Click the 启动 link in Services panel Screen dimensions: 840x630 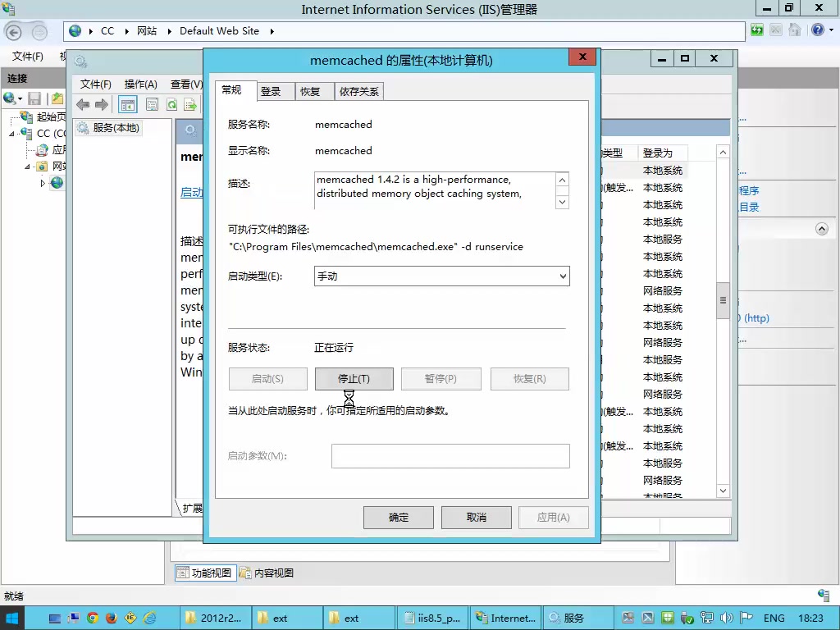tap(191, 192)
